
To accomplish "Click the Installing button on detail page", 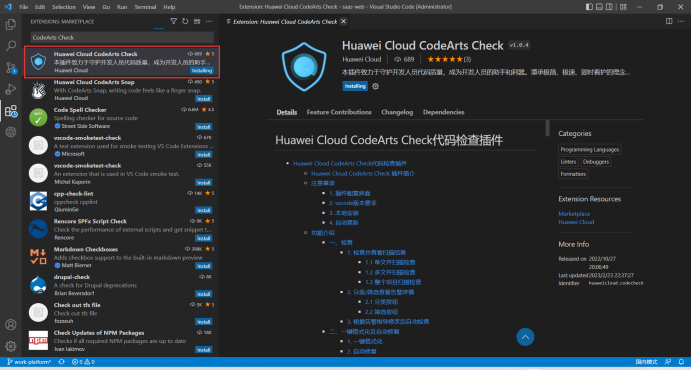I will click(355, 86).
